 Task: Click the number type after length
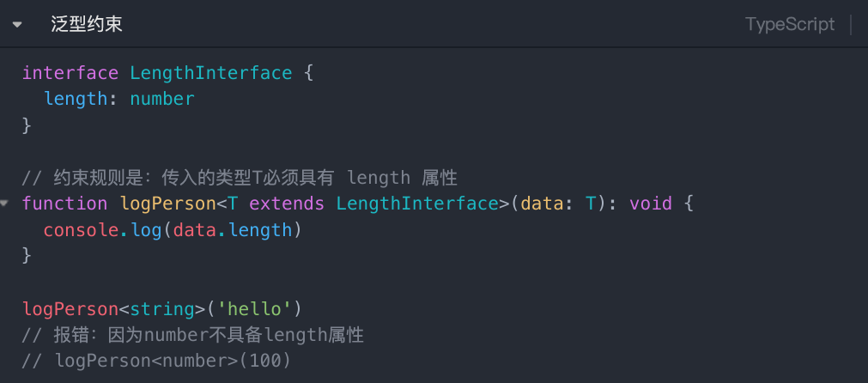point(162,99)
